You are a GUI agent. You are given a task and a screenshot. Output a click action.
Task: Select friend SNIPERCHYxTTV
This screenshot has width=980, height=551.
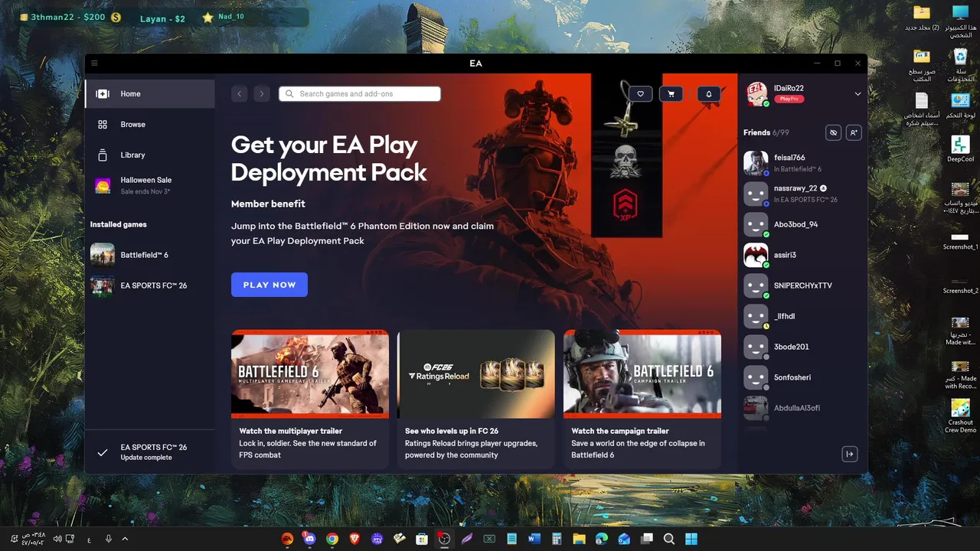pos(802,285)
